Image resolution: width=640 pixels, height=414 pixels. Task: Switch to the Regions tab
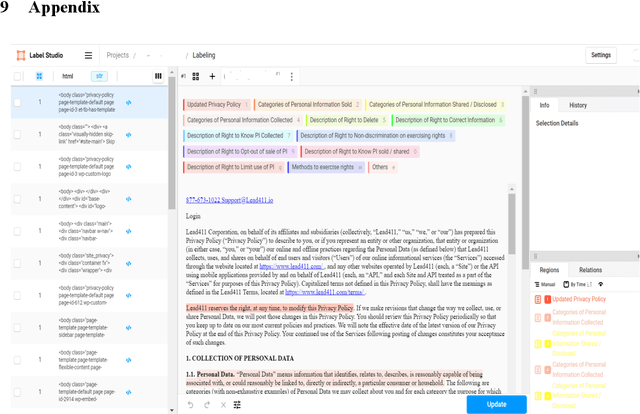[549, 270]
